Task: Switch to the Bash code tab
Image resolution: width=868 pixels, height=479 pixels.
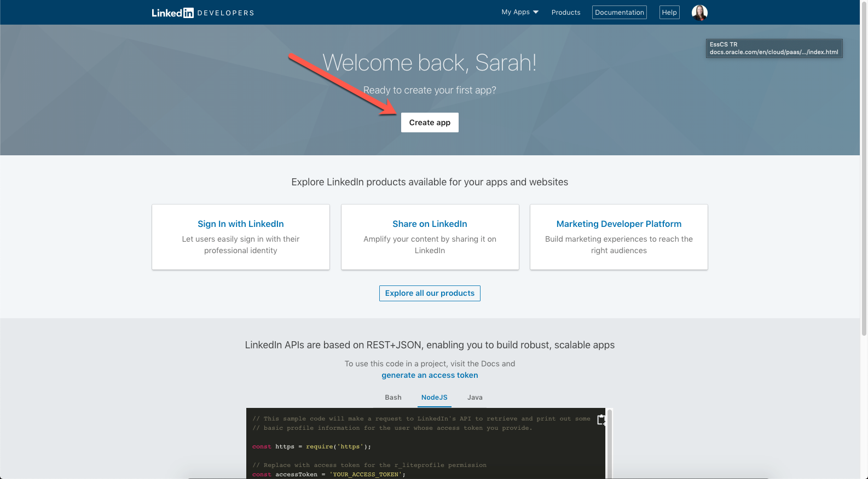Action: (x=393, y=398)
